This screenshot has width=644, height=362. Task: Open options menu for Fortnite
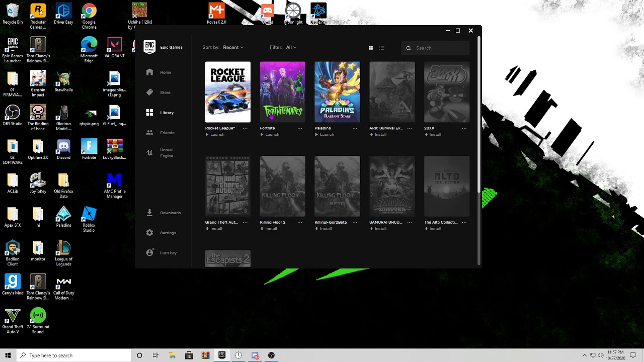(x=300, y=128)
